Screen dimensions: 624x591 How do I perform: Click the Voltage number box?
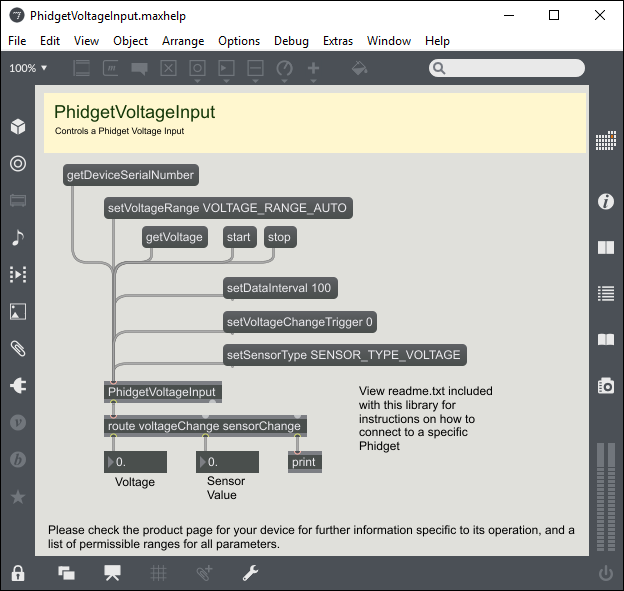tap(135, 462)
